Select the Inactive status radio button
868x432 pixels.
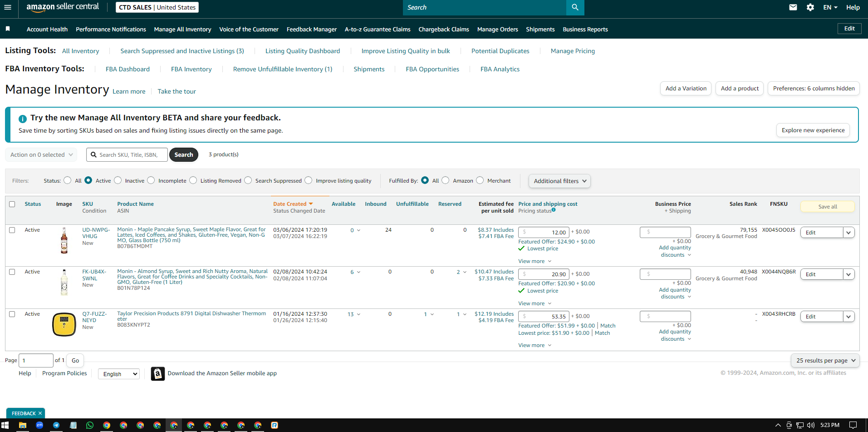[x=118, y=180]
